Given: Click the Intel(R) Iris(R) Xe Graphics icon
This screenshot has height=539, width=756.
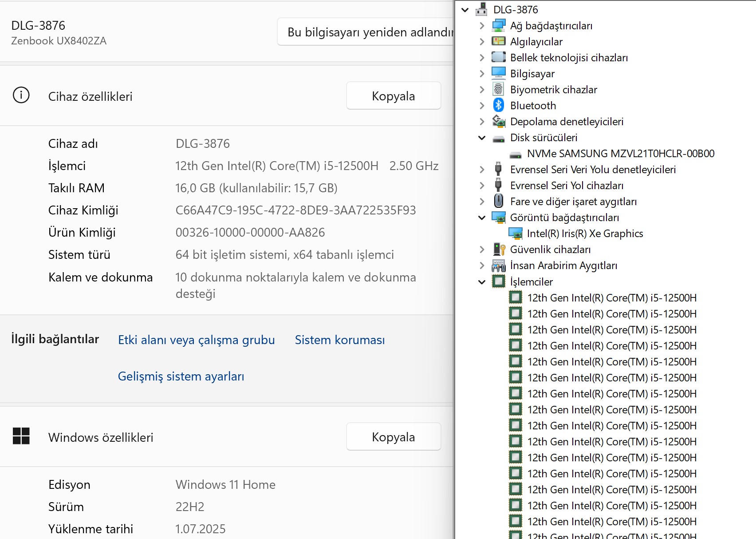Looking at the screenshot, I should (x=516, y=234).
